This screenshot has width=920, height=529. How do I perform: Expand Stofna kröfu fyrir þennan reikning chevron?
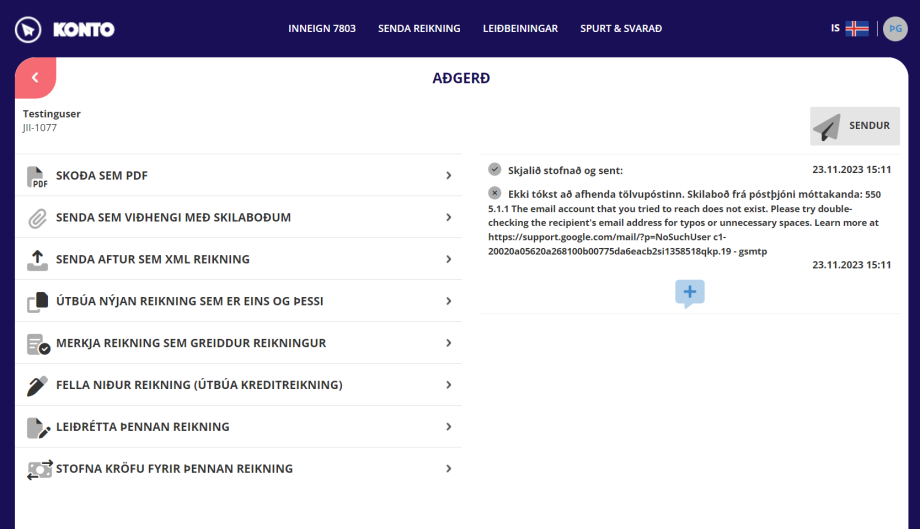click(x=449, y=469)
